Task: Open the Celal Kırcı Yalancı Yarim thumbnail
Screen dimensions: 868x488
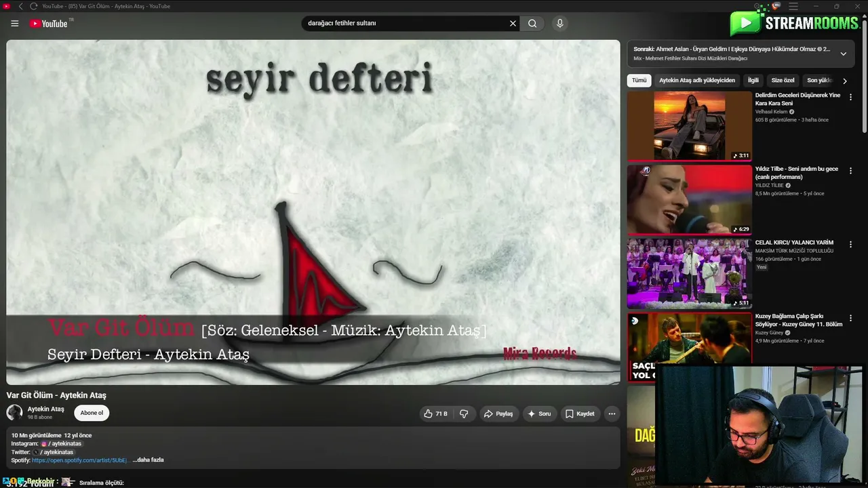Action: [x=690, y=273]
